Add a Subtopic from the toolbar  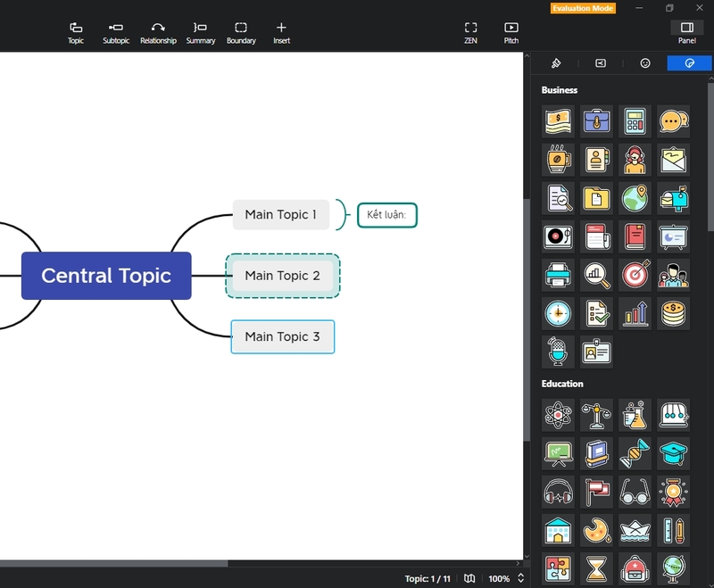tap(116, 33)
